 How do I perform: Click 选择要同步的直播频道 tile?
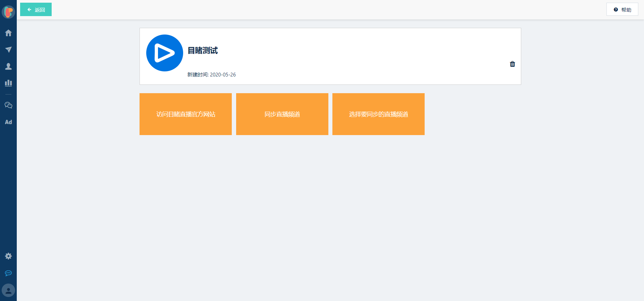pos(378,114)
